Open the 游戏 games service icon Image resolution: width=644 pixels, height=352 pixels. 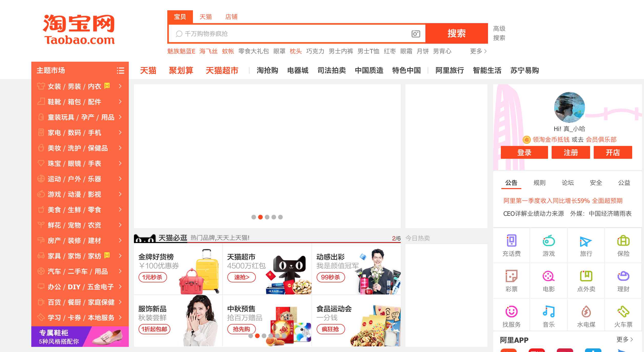549,245
